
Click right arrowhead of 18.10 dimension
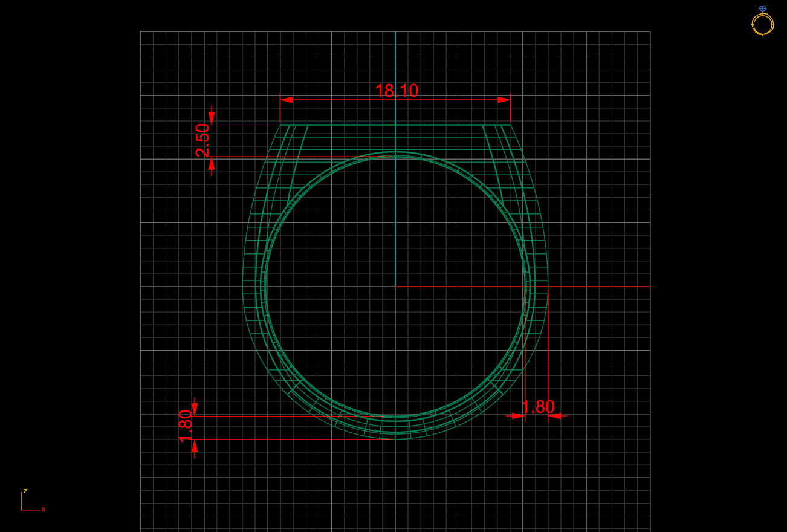[504, 100]
